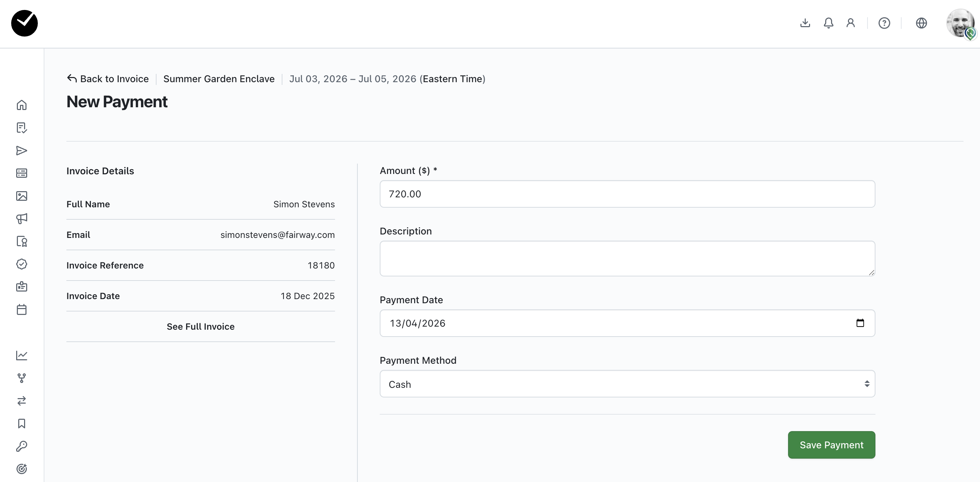This screenshot has width=980, height=482.
Task: Click the analytics line chart icon
Action: point(22,355)
